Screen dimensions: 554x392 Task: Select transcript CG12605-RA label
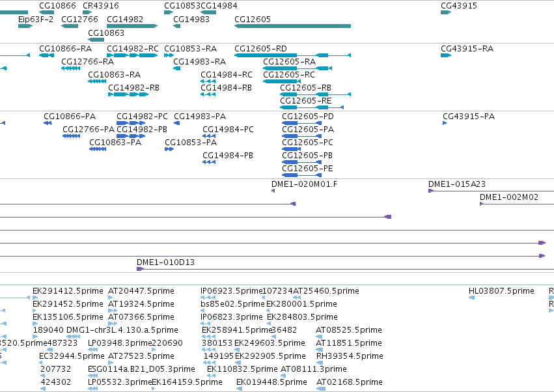coord(289,61)
